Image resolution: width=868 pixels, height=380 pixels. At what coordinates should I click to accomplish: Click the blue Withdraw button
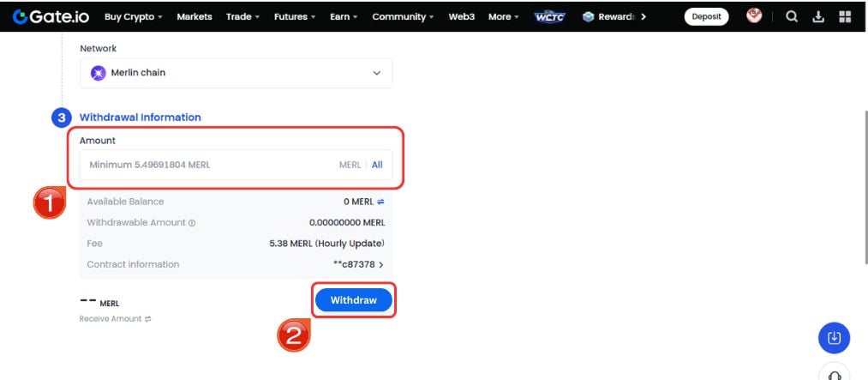click(x=354, y=300)
